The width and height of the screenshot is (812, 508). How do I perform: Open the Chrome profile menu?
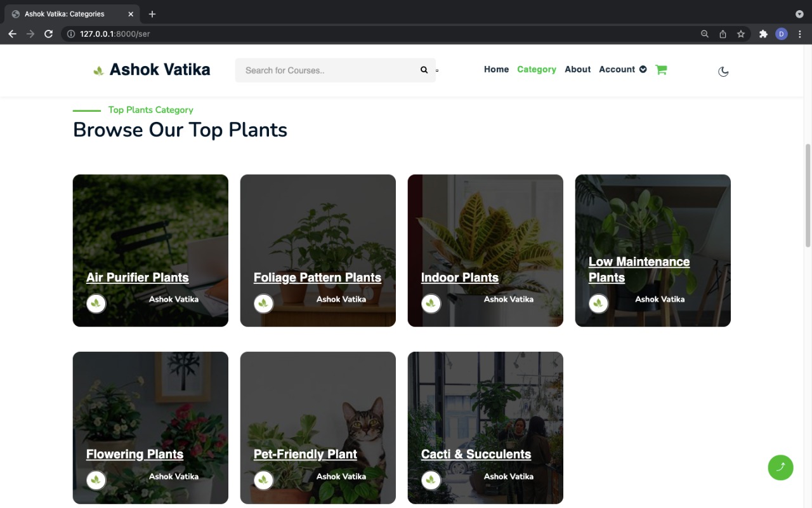point(781,34)
